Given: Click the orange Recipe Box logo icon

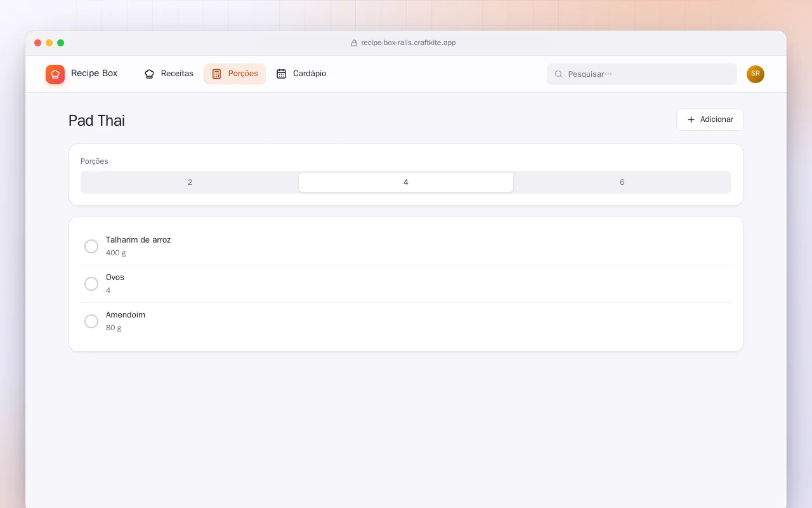Looking at the screenshot, I should click(x=55, y=74).
